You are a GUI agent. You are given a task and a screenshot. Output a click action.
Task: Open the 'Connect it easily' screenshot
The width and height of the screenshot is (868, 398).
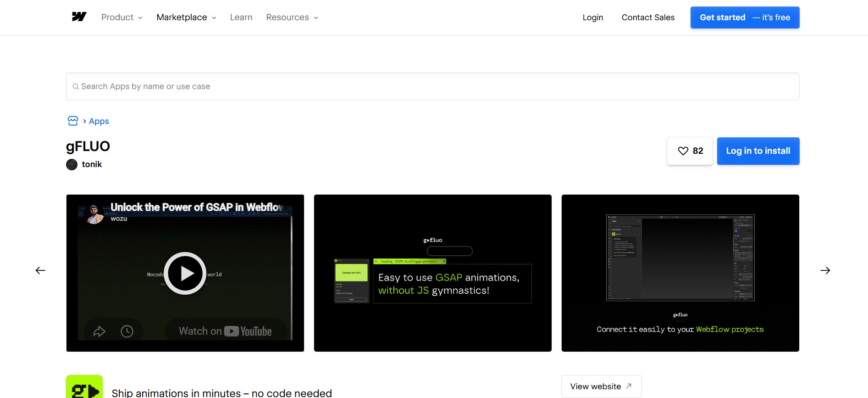[x=680, y=273]
